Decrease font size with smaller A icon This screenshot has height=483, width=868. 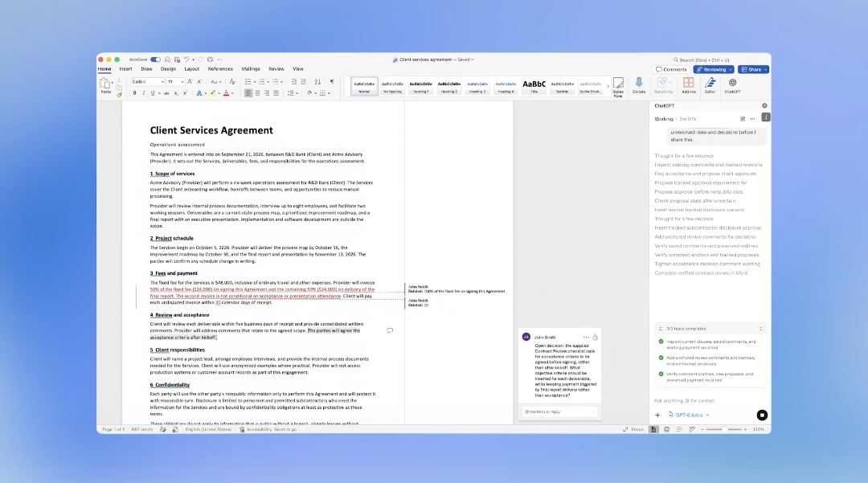coord(199,82)
